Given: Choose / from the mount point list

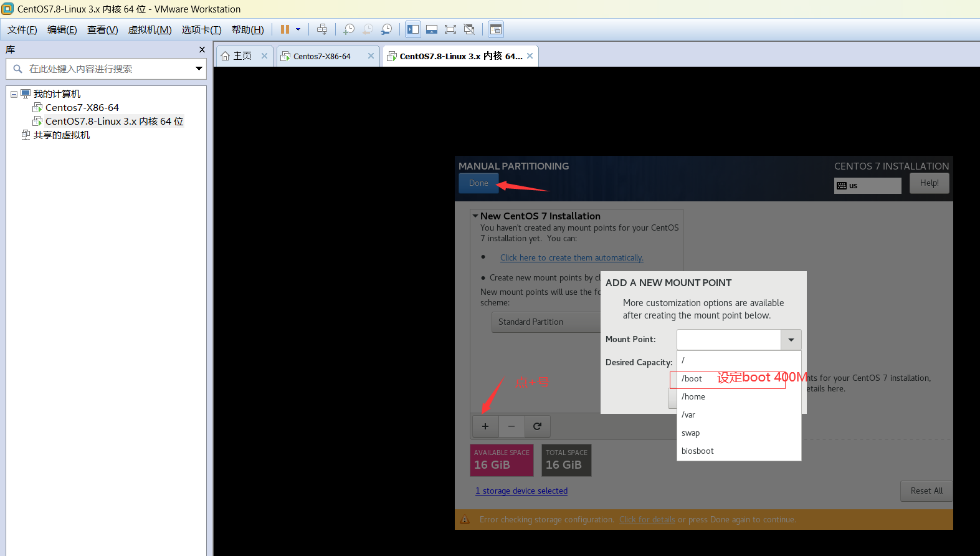Looking at the screenshot, I should [x=738, y=360].
